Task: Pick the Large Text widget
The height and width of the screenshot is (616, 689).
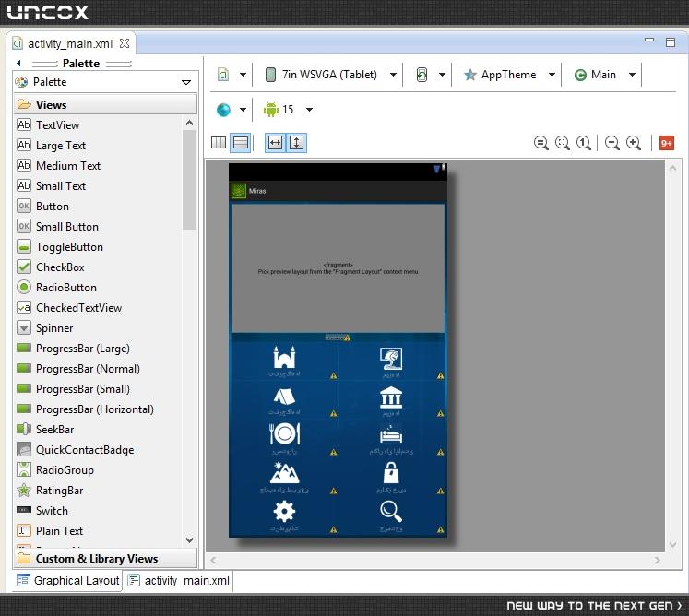Action: point(52,146)
